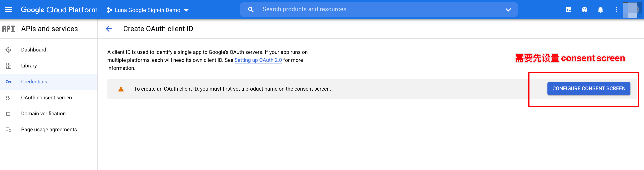Open the notifications bell
This screenshot has width=644, height=170.
coord(601,10)
